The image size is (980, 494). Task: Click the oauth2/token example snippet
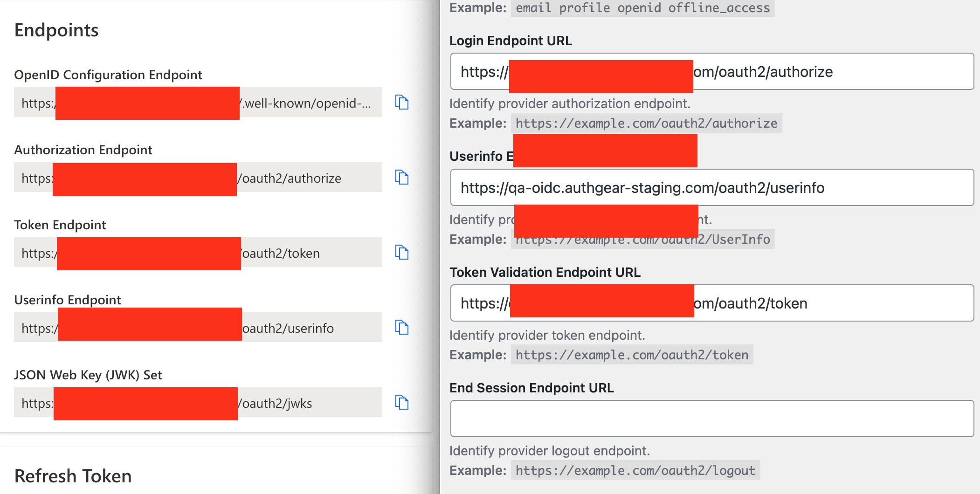tap(631, 354)
